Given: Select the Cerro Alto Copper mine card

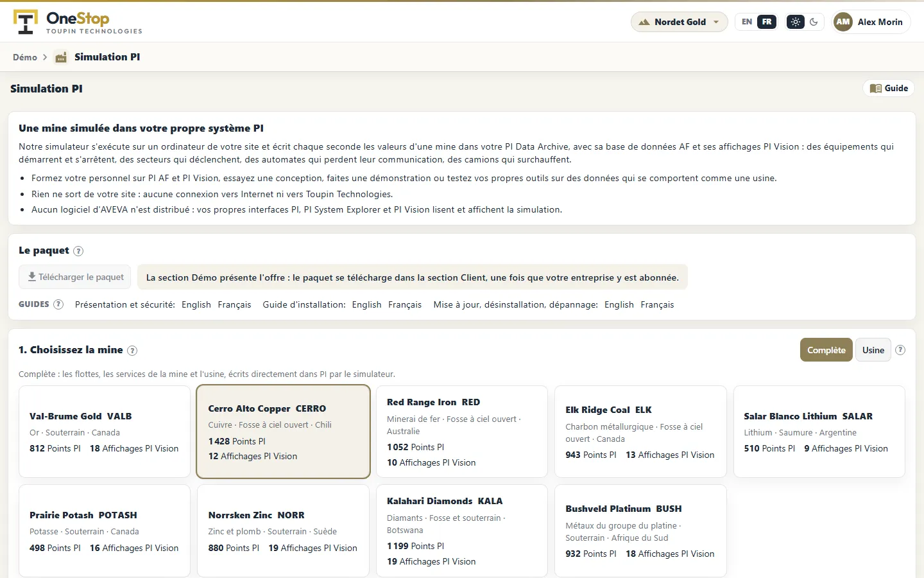Looking at the screenshot, I should point(283,432).
